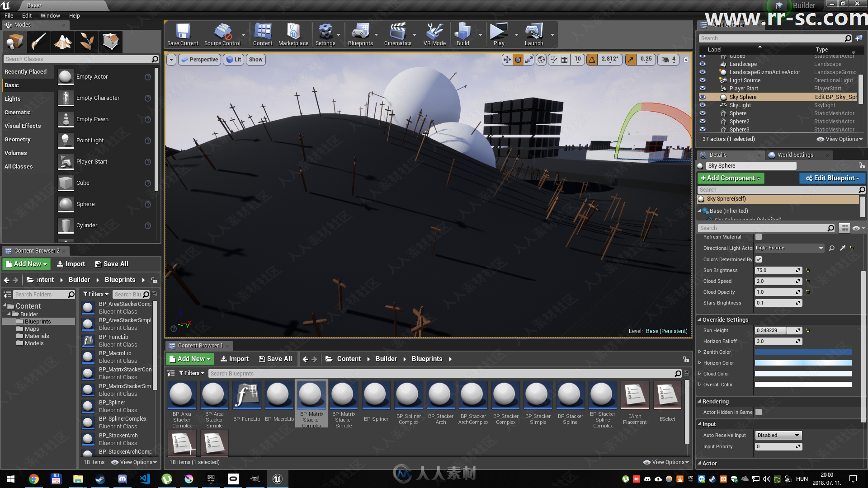Screen dimensions: 868x488
Task: Select the Place mode icon
Action: click(15, 42)
